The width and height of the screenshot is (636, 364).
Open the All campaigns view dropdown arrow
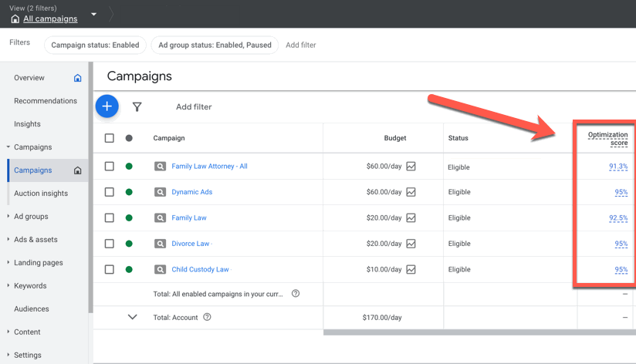(94, 15)
